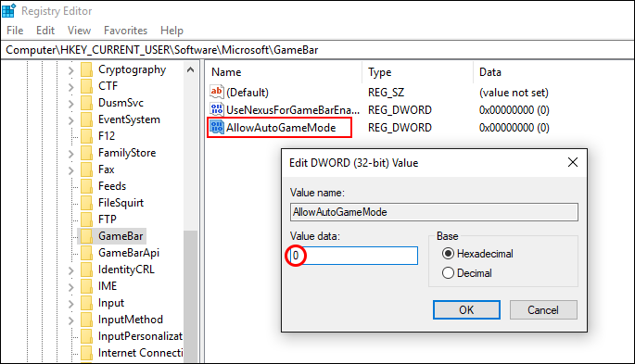Expand the Fax tree node

(x=70, y=170)
